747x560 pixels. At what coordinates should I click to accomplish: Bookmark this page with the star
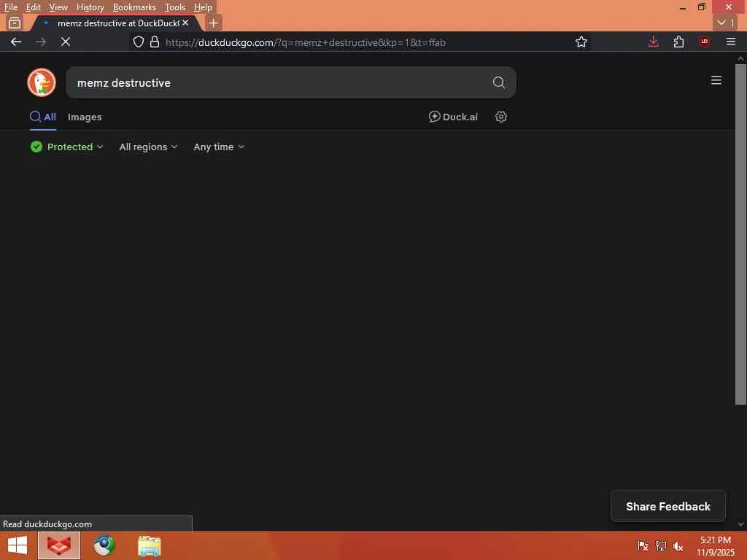pos(581,42)
